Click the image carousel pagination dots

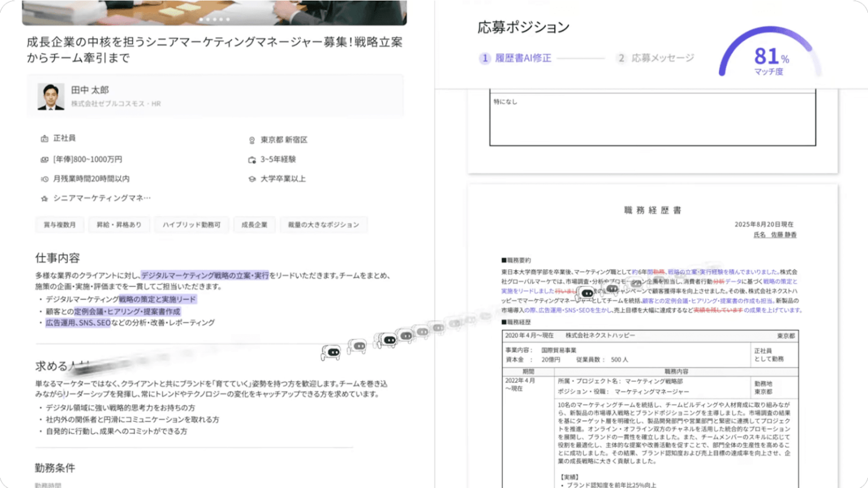[x=214, y=19]
